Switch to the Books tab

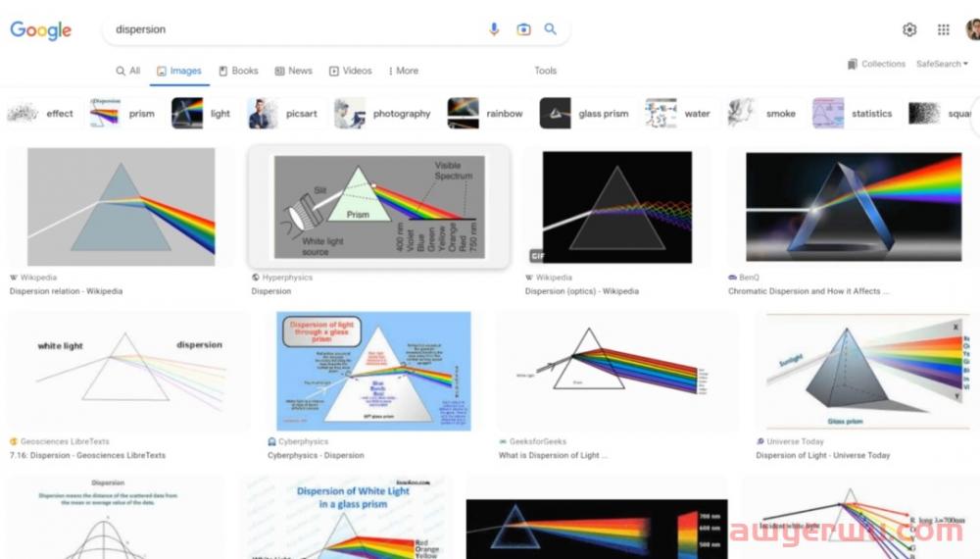coord(238,71)
